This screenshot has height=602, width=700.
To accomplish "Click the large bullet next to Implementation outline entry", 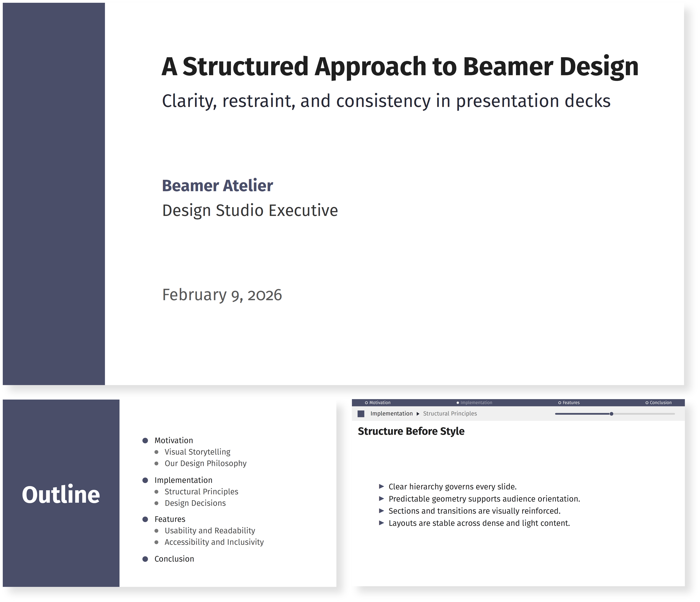I will (145, 480).
